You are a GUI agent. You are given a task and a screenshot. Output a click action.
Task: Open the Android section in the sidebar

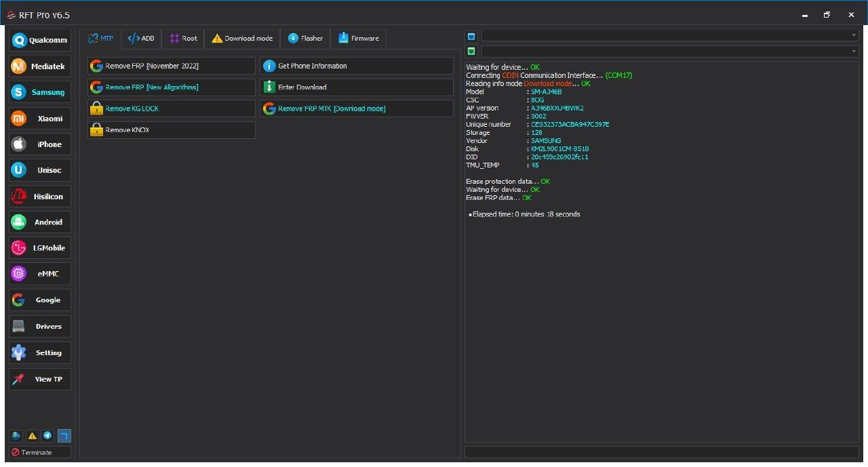point(40,222)
